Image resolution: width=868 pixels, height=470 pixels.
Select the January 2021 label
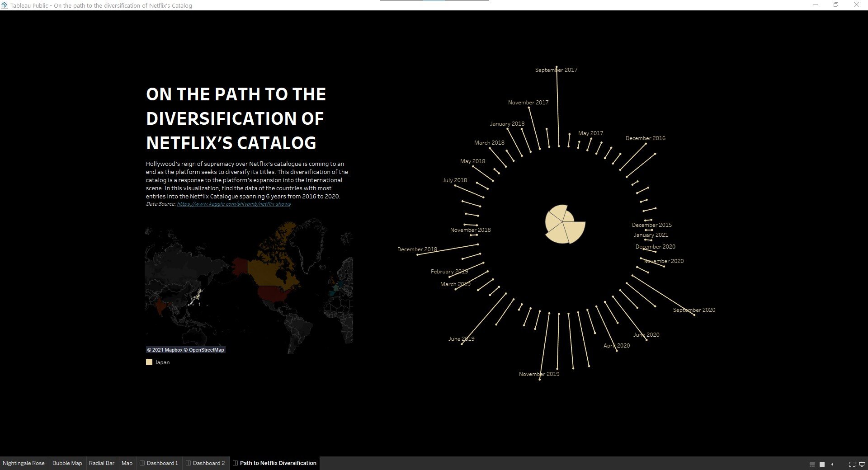[651, 235]
